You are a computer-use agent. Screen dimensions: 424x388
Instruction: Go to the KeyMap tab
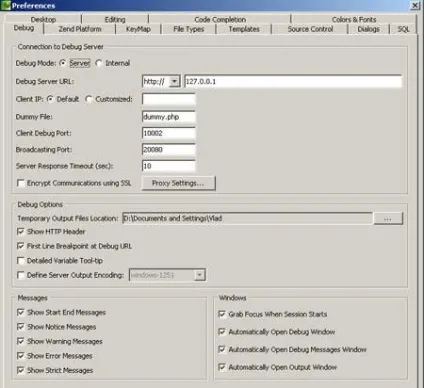tap(138, 29)
